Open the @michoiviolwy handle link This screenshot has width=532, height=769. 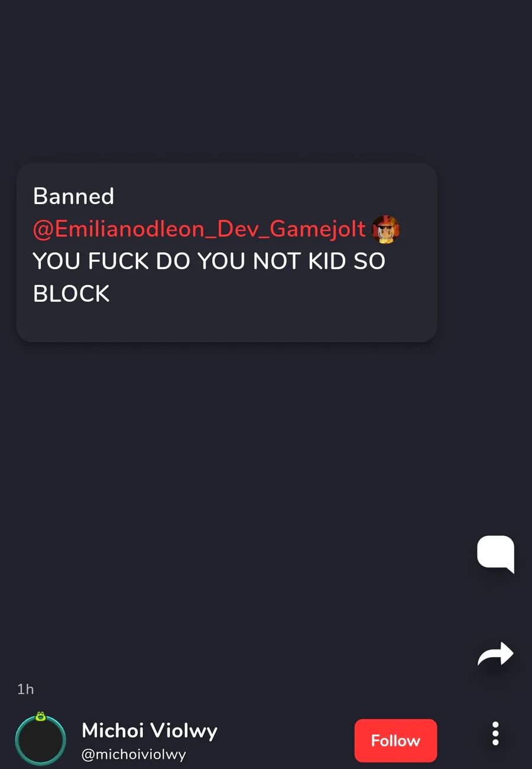pyautogui.click(x=134, y=755)
